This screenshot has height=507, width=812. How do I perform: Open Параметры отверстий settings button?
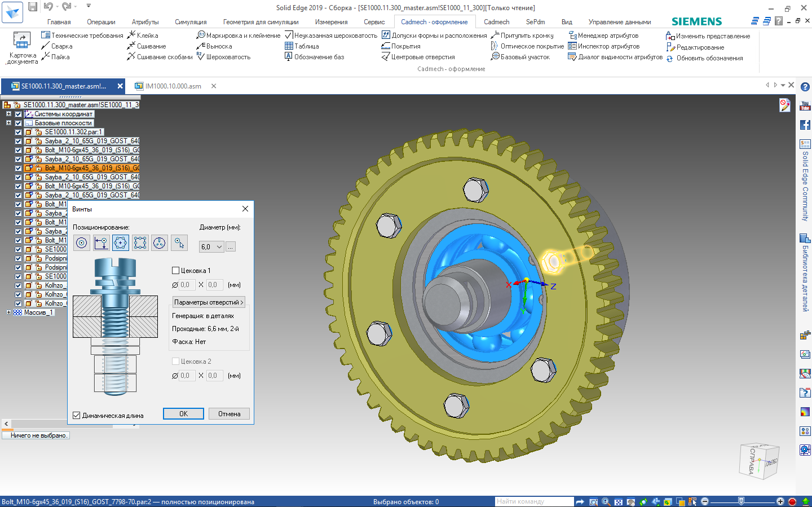pos(208,302)
